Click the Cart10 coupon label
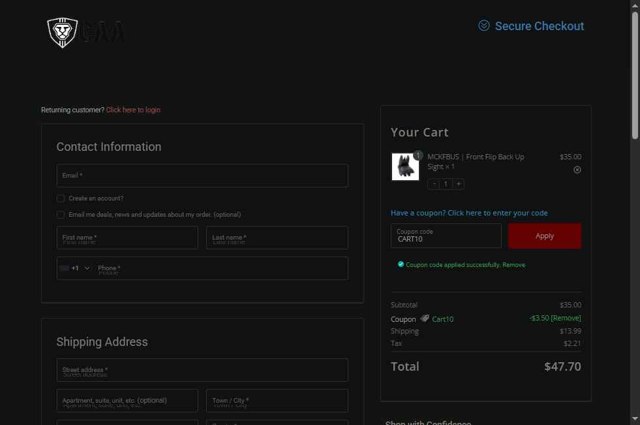The height and width of the screenshot is (425, 640). (x=443, y=319)
